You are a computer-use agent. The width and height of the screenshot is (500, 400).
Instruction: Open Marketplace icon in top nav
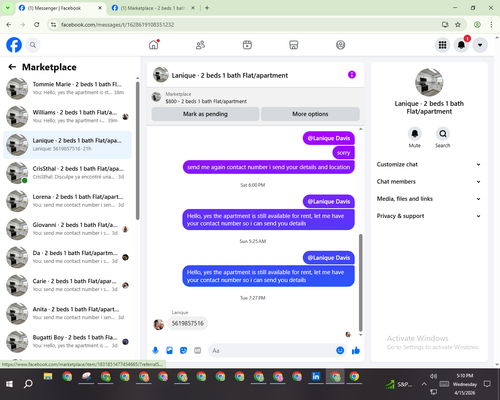[x=294, y=45]
